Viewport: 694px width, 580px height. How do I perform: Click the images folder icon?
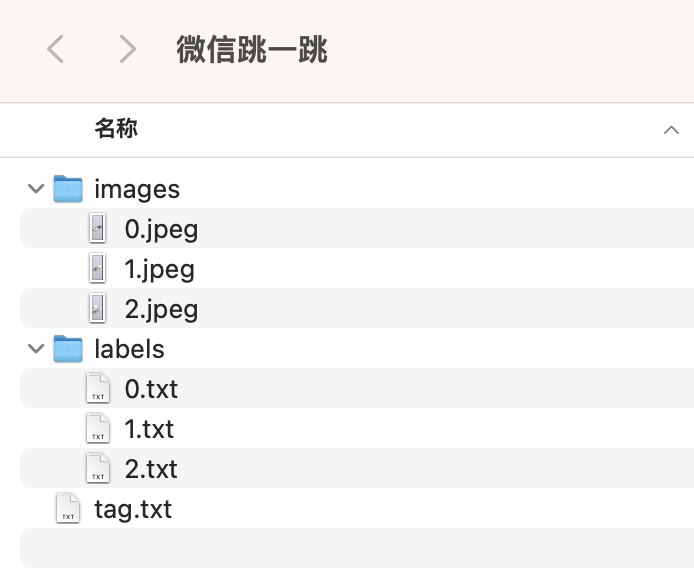tap(68, 189)
